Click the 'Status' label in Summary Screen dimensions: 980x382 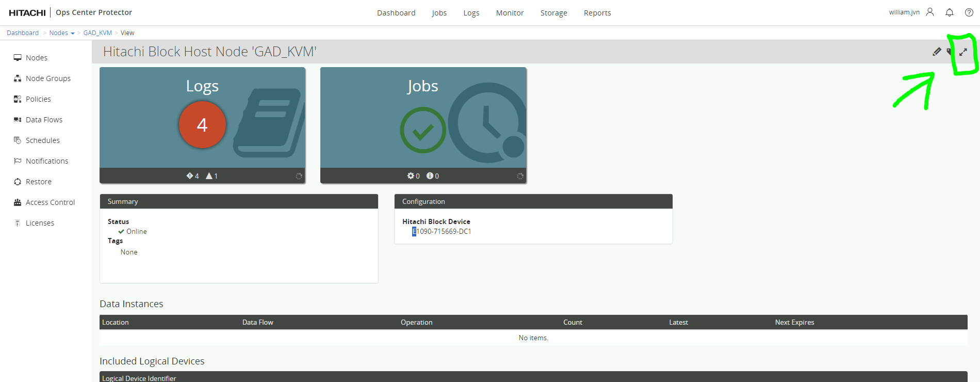[119, 222]
